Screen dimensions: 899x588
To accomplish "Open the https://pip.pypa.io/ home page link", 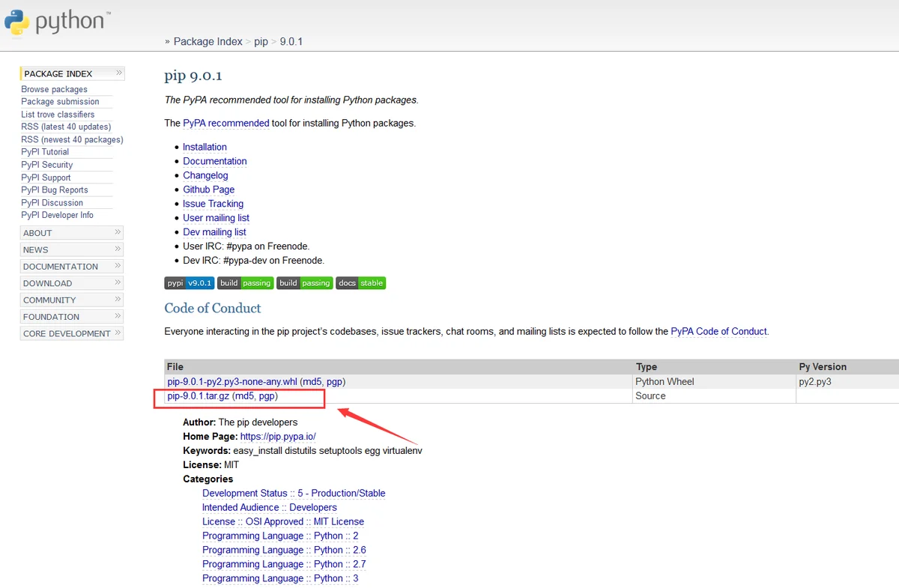I will tap(278, 436).
